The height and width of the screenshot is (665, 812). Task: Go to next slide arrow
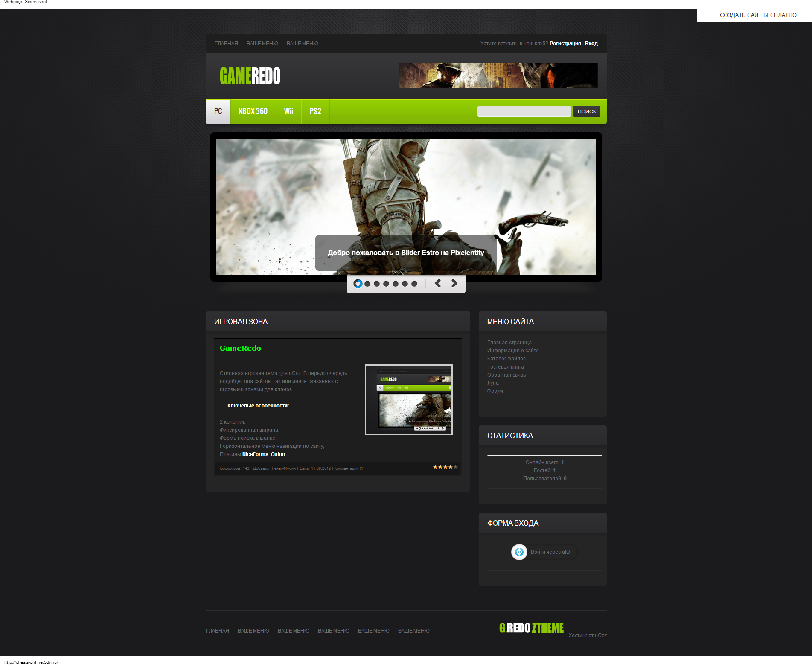click(454, 283)
